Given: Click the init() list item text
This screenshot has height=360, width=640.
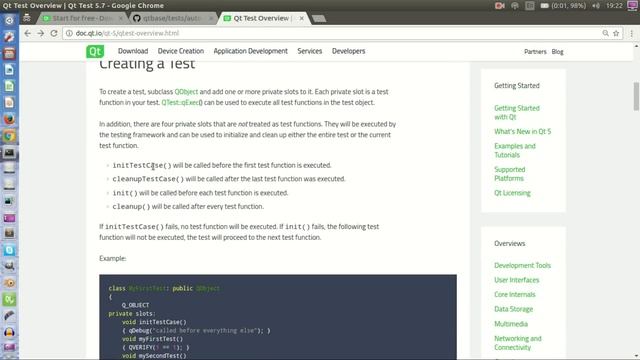Looking at the screenshot, I should 200,193.
